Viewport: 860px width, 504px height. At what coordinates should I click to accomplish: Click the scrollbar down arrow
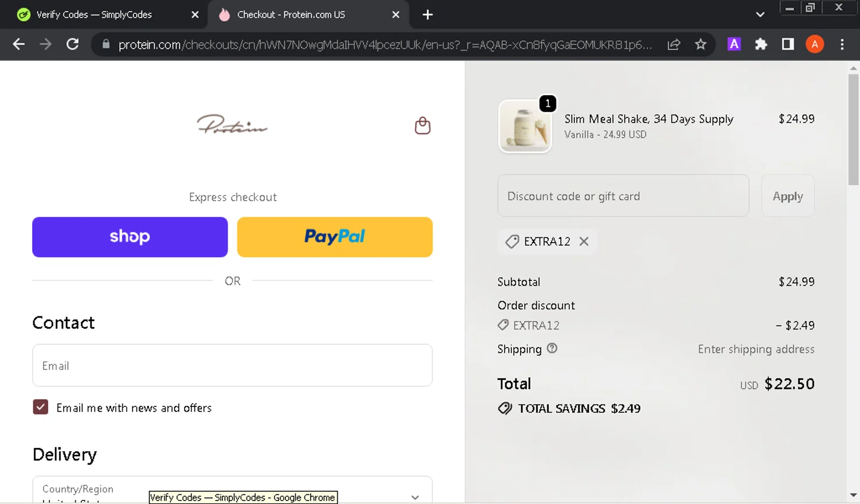853,495
